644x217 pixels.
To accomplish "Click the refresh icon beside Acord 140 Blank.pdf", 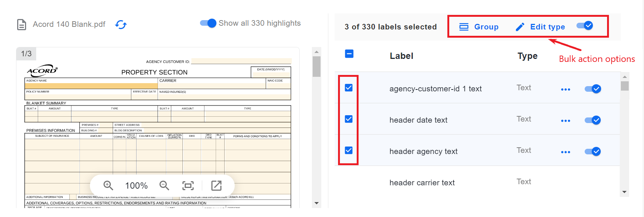I will [x=121, y=25].
